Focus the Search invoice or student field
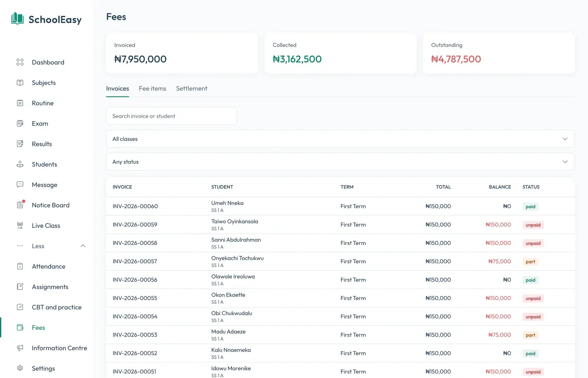This screenshot has height=378, width=588. [x=171, y=116]
